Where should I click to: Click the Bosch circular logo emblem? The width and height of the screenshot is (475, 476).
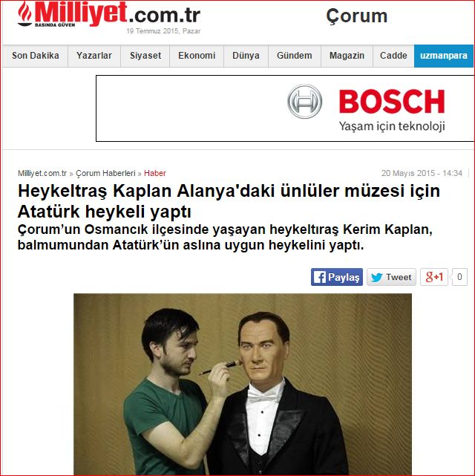coord(304,102)
